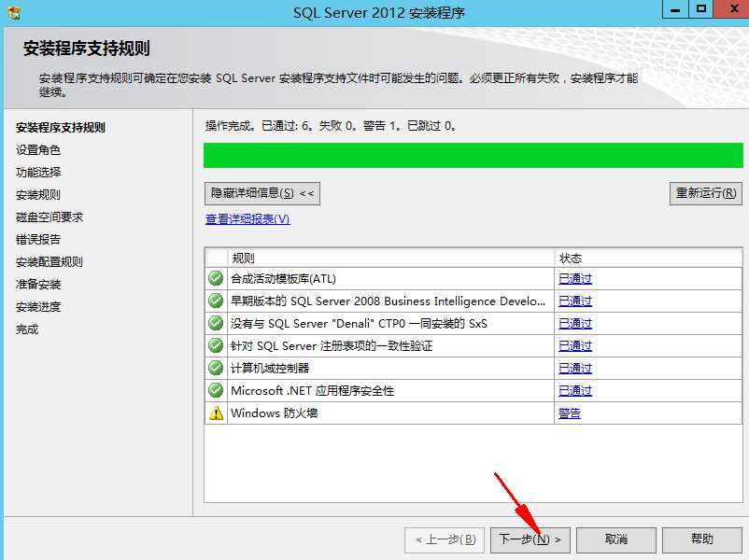
Task: Cancel setup with 取消 button
Action: [x=616, y=539]
